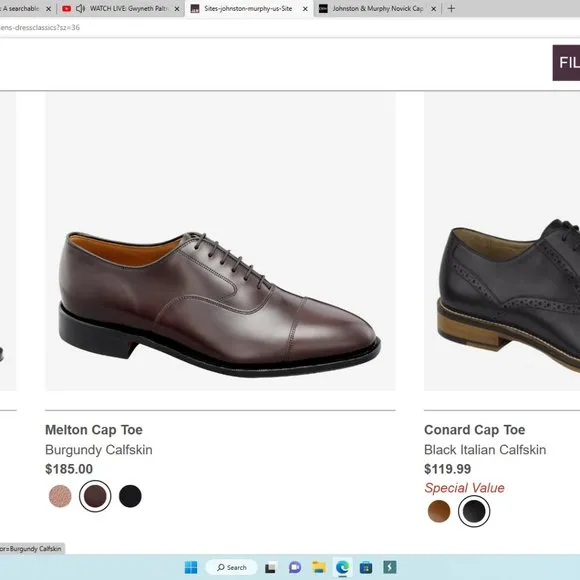Click the Black Italian Calfskin description
The height and width of the screenshot is (580, 580).
click(x=485, y=450)
